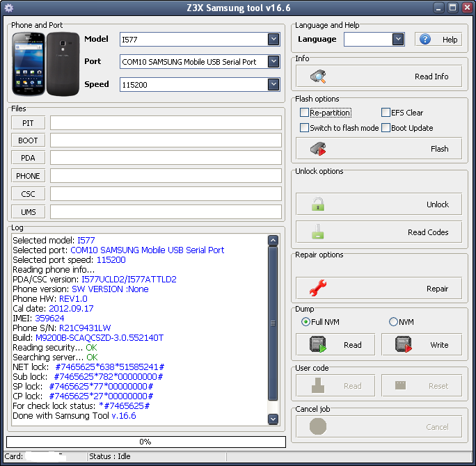Click the green padlock Unlock icon

tap(318, 204)
